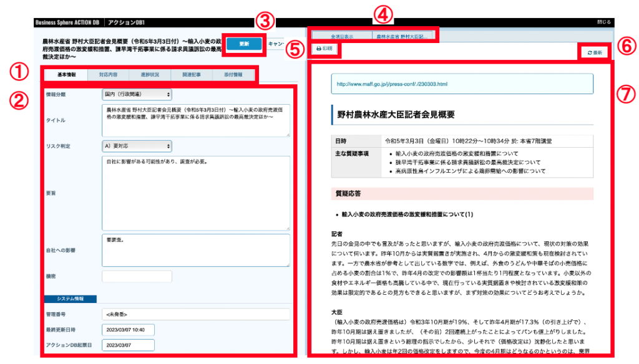Select the 進捗状況 tab
Viewport: 639px width, 364px height.
coord(149,75)
